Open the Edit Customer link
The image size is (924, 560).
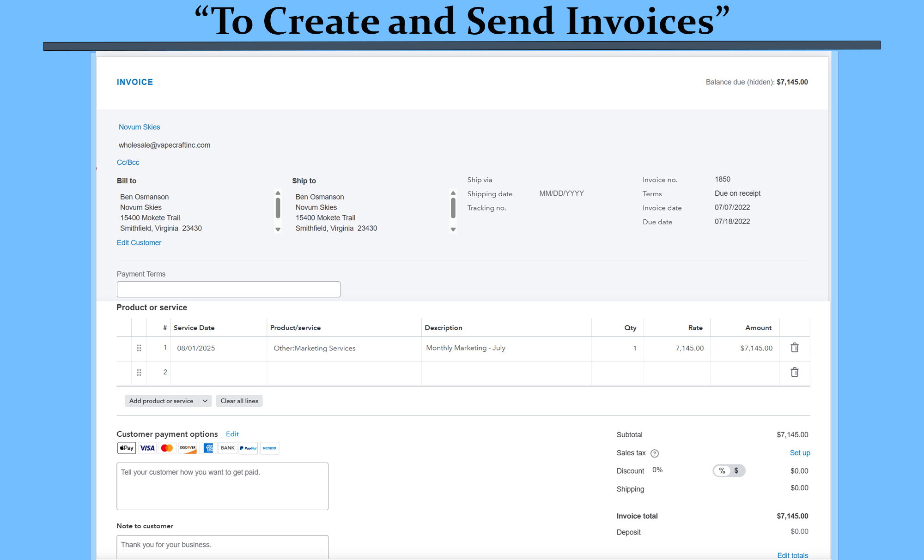click(139, 242)
